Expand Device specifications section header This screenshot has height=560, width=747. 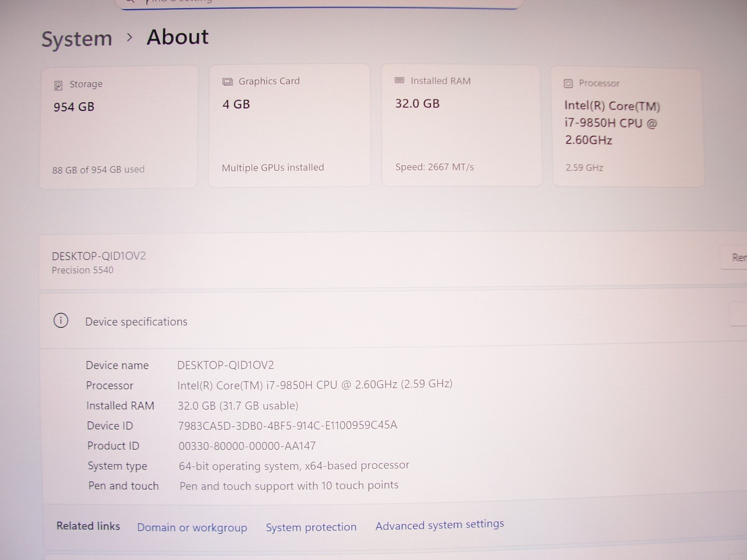point(393,321)
